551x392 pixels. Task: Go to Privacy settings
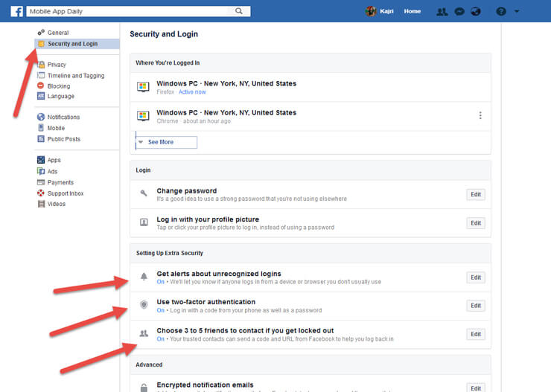pyautogui.click(x=57, y=65)
